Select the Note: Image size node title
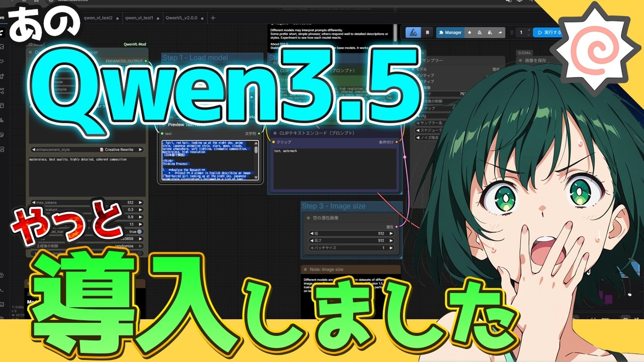 327,269
